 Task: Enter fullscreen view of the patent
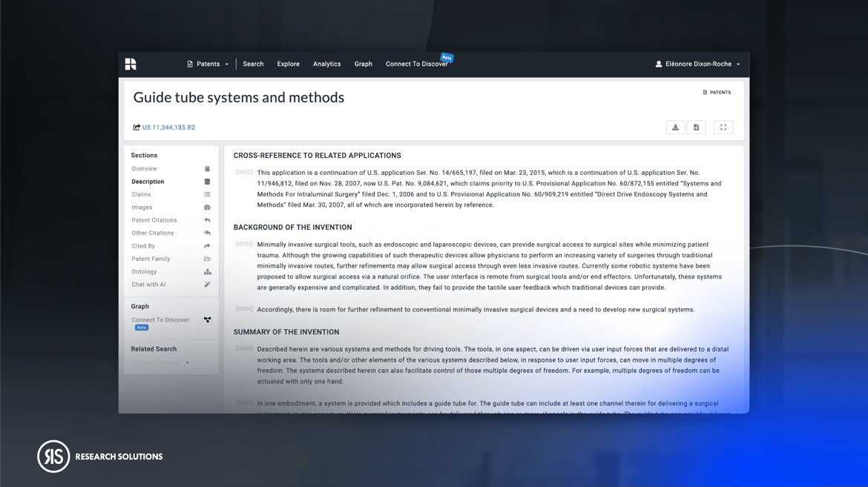(723, 127)
